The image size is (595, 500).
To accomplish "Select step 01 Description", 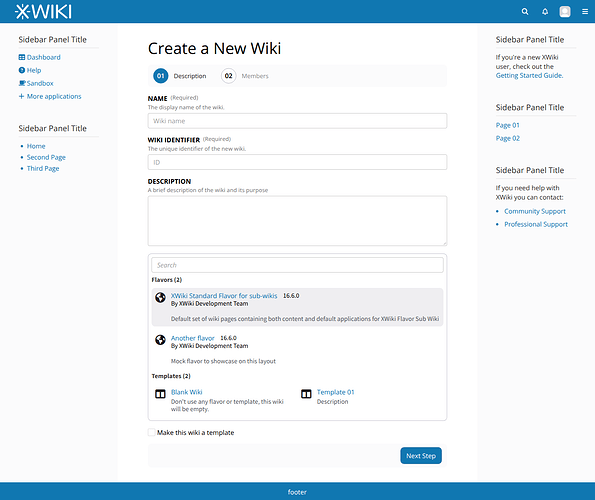I will (x=180, y=76).
